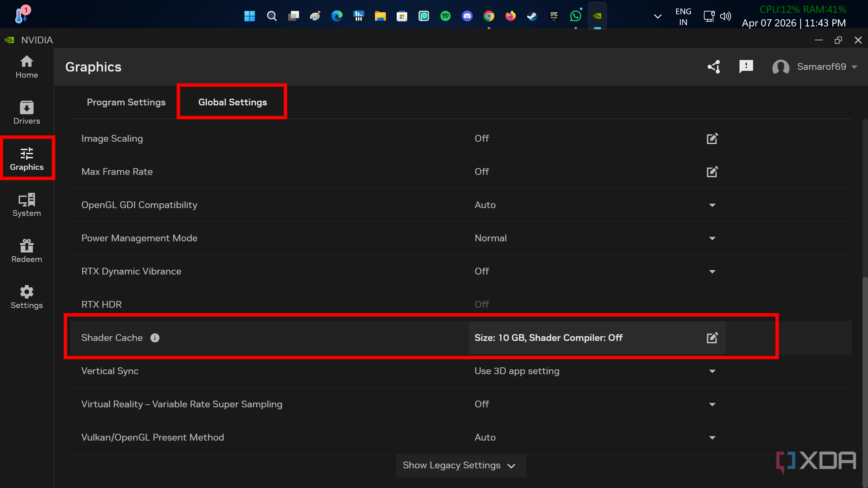Open Epic Games launcher from taskbar
Viewport: 868px width, 488px height.
tap(554, 16)
